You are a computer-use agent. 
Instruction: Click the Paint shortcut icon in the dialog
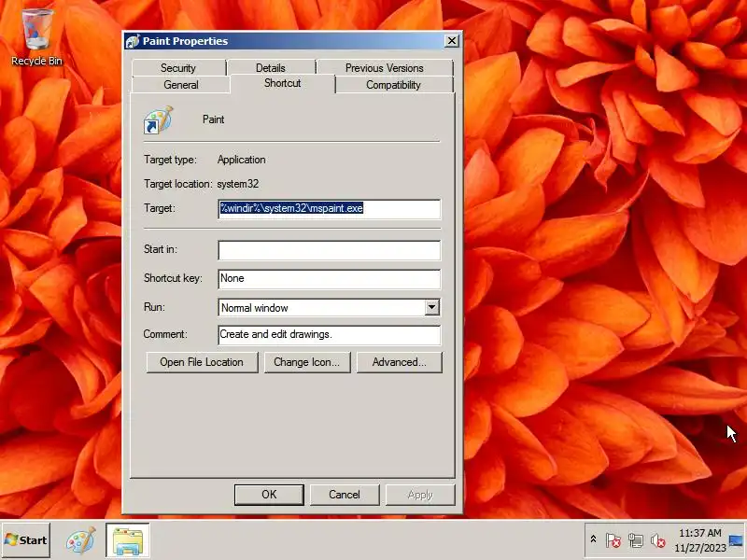coord(158,120)
